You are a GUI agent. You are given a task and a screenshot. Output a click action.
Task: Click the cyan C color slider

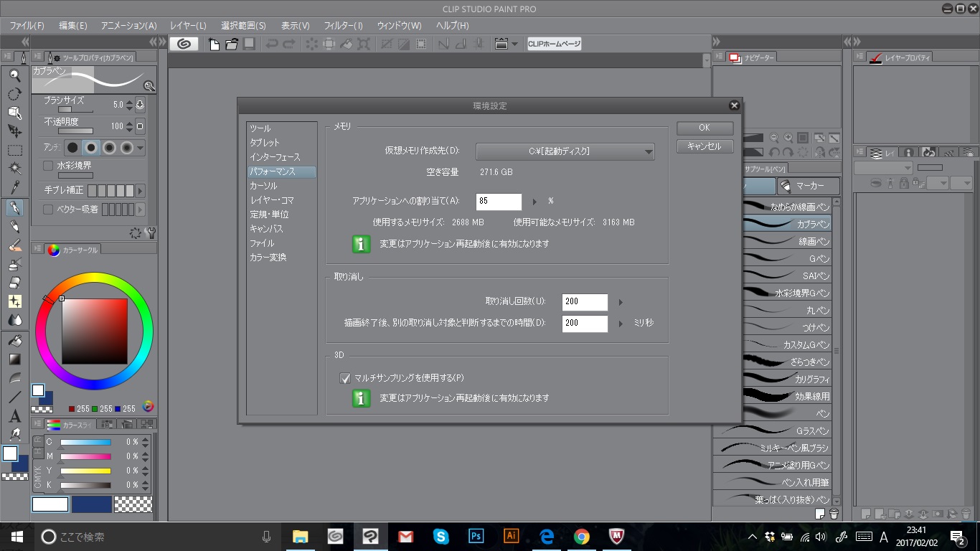pos(86,442)
